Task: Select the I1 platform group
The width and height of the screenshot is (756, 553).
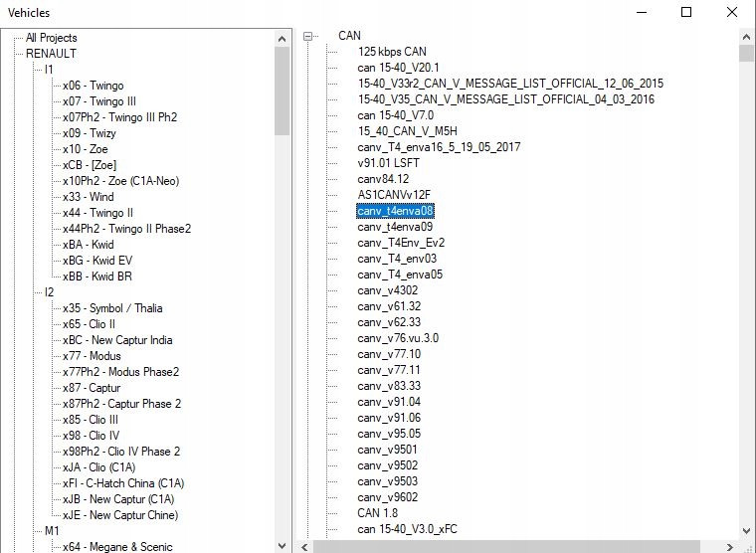Action: click(x=49, y=70)
